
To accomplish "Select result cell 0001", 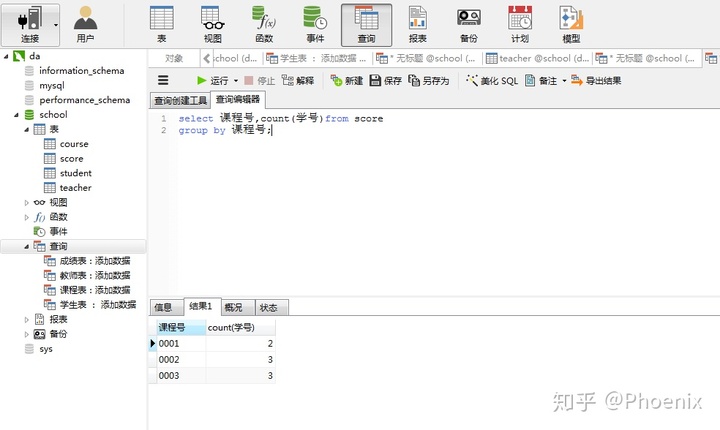I will point(181,344).
